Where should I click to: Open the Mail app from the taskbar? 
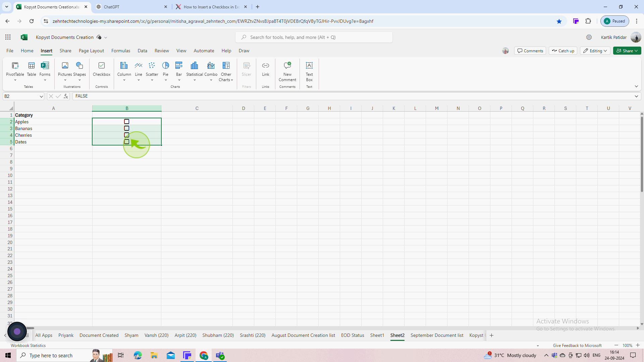click(x=171, y=355)
